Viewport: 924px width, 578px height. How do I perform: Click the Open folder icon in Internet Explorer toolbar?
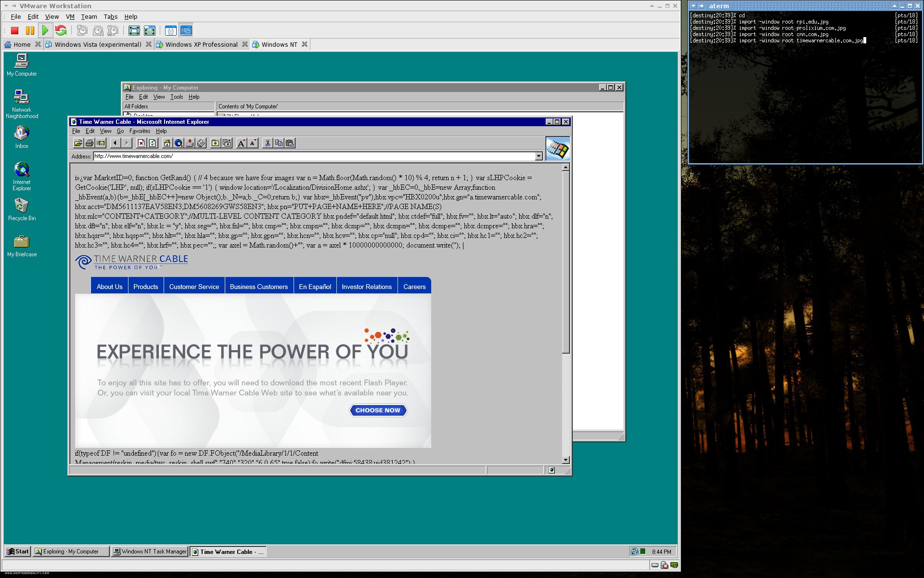[x=78, y=143]
